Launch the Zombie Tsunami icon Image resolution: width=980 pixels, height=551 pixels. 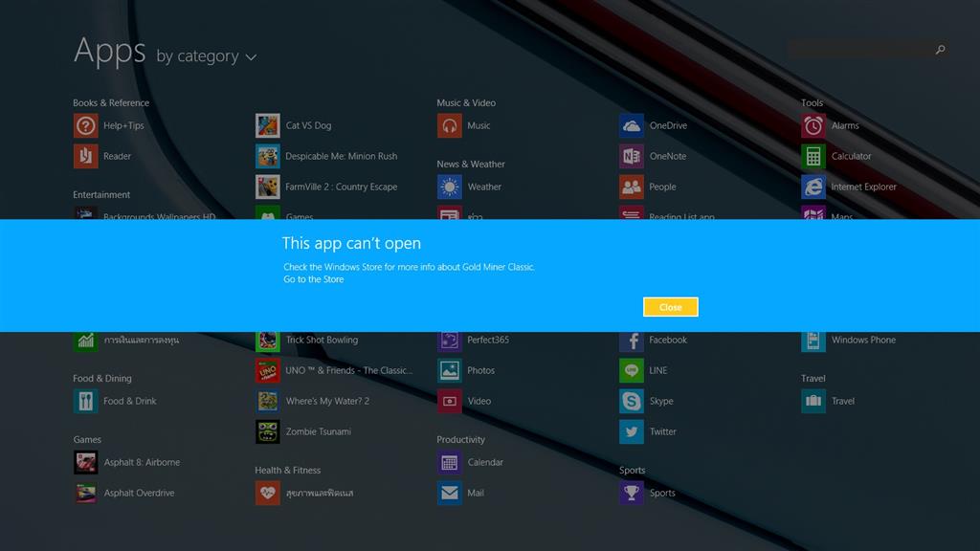tap(268, 431)
